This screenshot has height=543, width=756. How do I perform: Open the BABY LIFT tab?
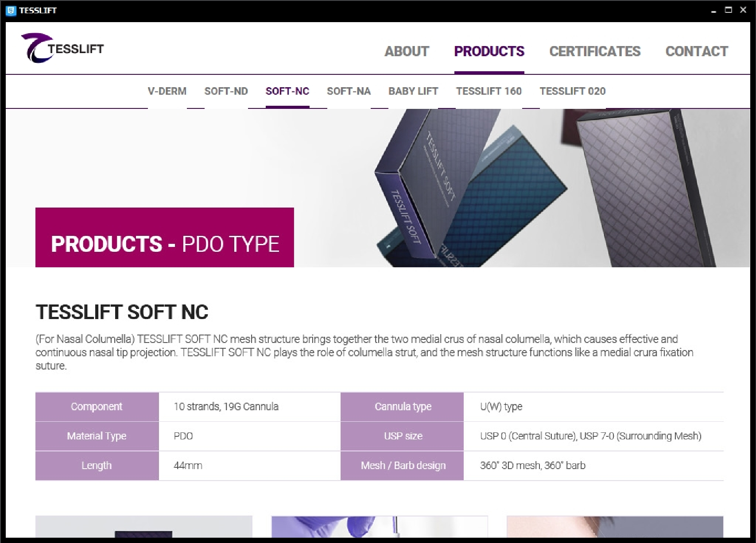pos(413,91)
